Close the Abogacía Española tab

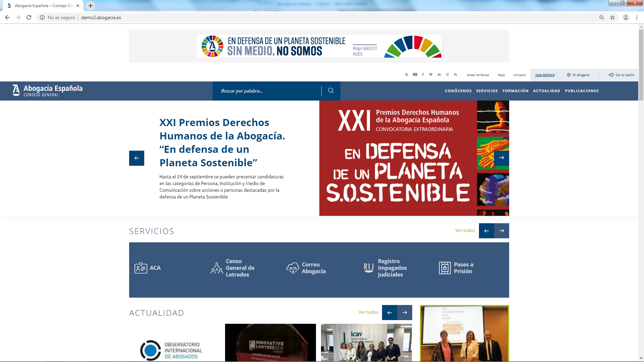78,6
